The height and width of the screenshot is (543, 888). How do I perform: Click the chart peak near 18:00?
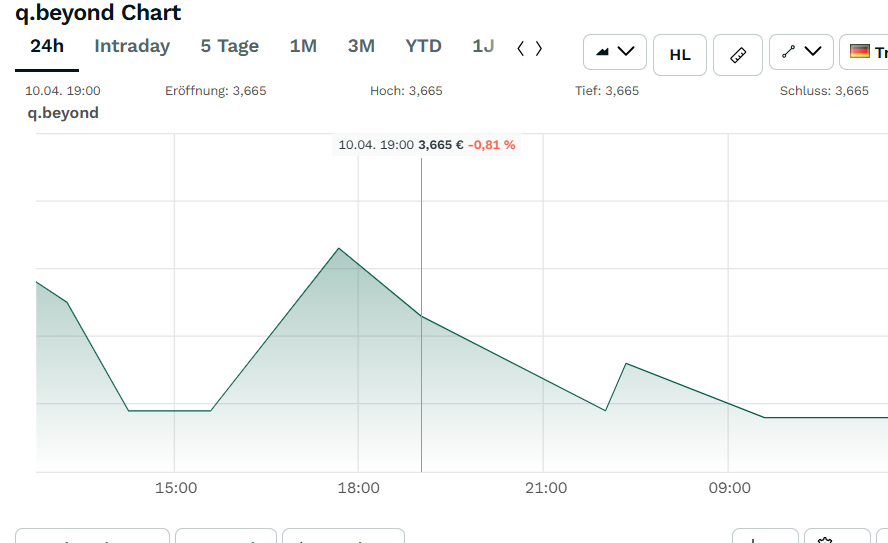tap(339, 248)
